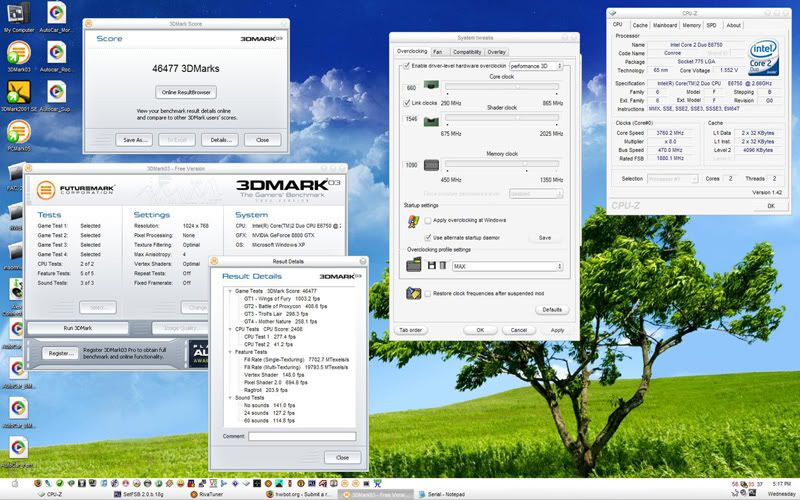The width and height of the screenshot is (800, 500).
Task: Open the Fan tab in System tweaks
Action: point(437,51)
